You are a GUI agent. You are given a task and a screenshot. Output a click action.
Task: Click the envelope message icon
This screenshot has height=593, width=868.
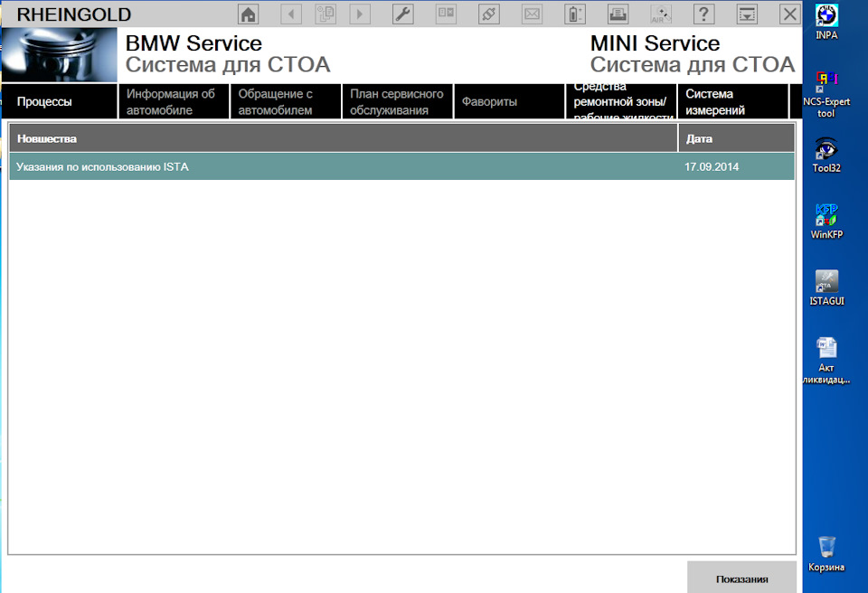tap(533, 14)
